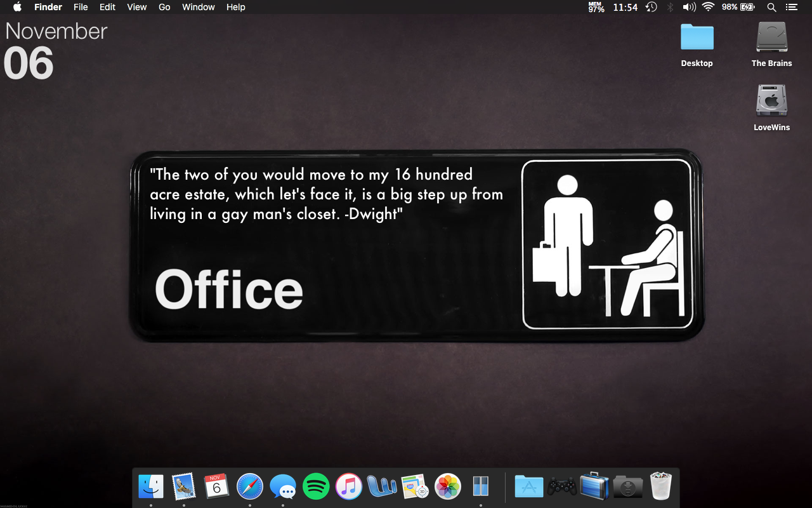Open the Calendar app in the dock
The image size is (812, 508).
[x=217, y=487]
